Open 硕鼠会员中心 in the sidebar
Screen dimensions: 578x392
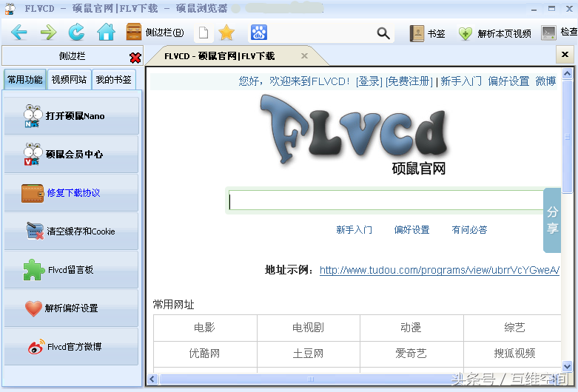pos(72,154)
